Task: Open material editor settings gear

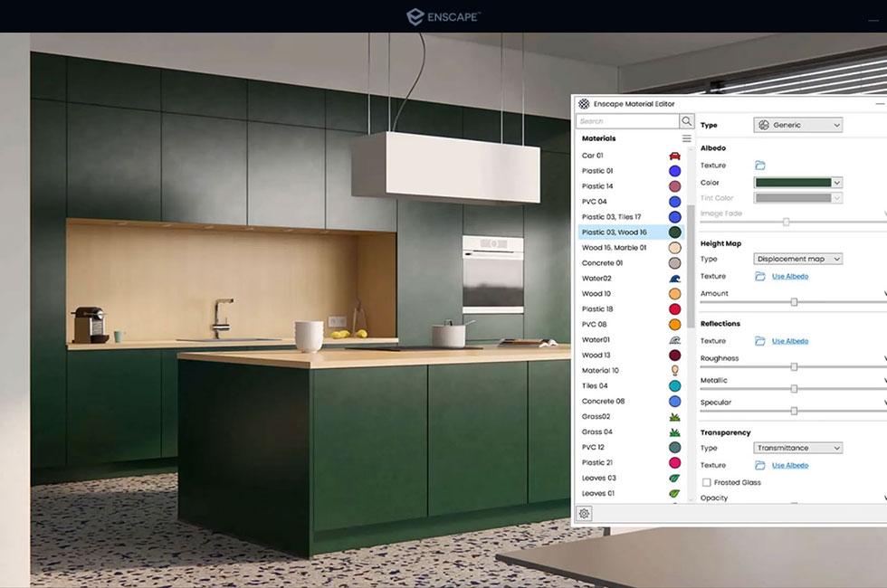Action: click(585, 514)
